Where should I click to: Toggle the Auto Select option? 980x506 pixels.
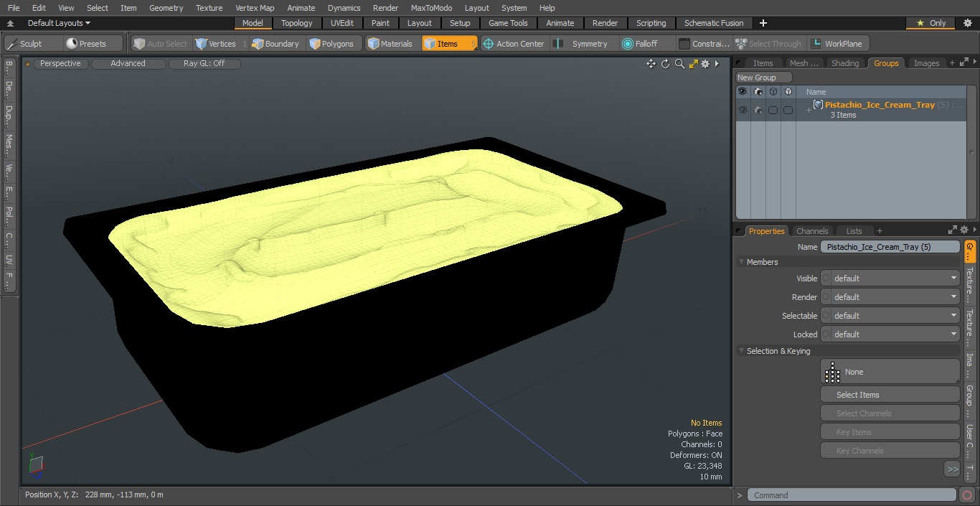[160, 44]
